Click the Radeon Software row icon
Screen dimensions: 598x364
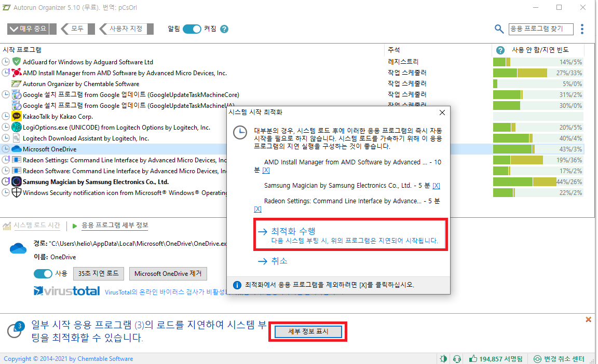17,171
